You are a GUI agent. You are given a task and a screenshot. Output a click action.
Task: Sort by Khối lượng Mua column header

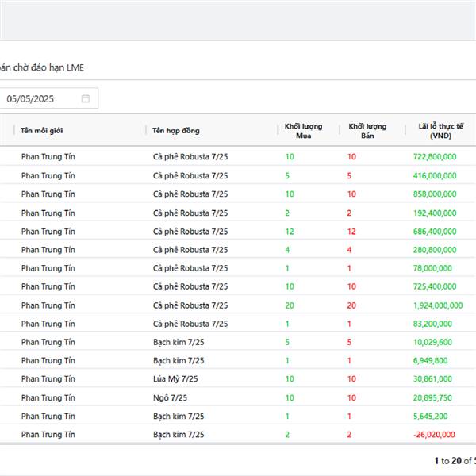point(303,131)
